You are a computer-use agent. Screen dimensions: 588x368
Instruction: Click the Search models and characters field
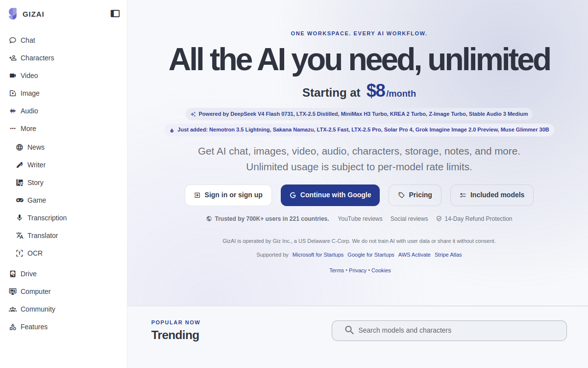(x=449, y=331)
